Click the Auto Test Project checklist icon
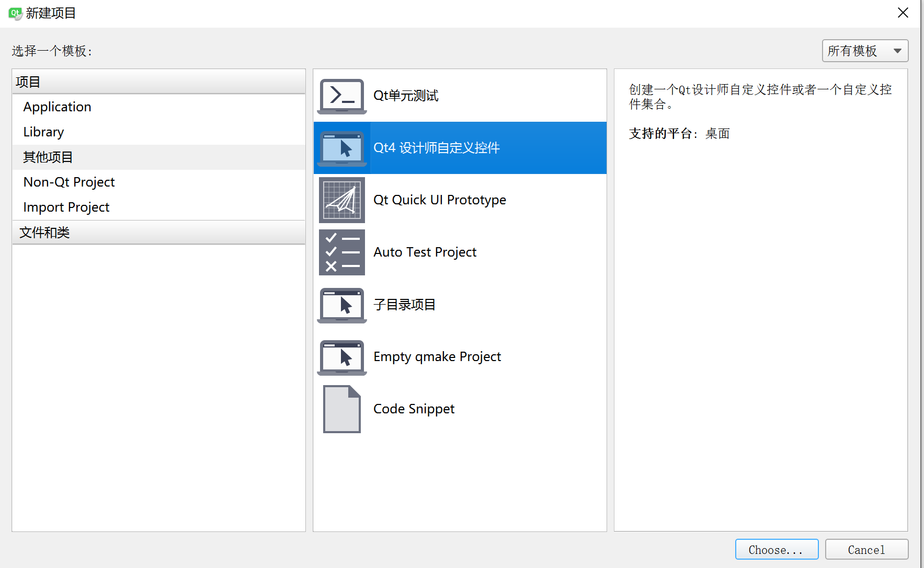This screenshot has height=568, width=924. tap(341, 252)
